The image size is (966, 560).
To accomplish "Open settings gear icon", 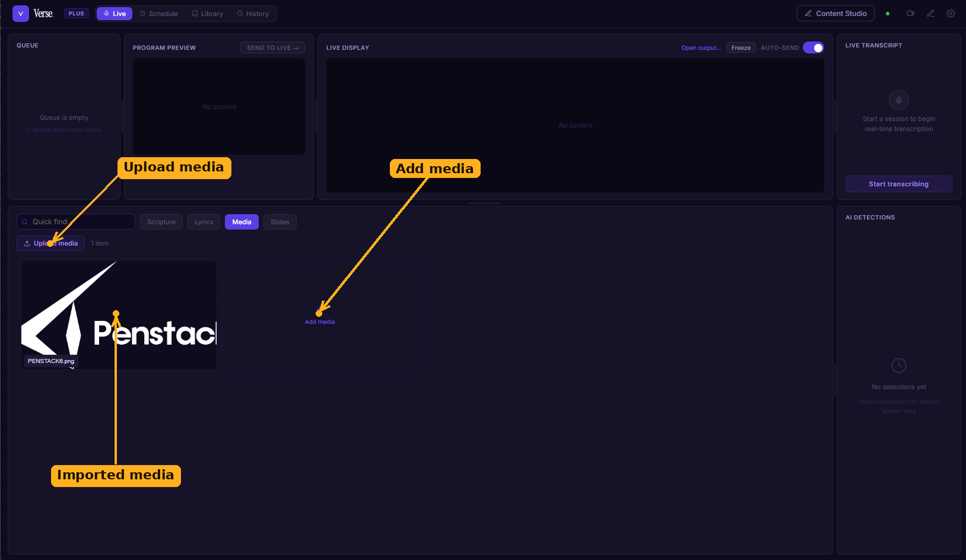I will coord(951,14).
